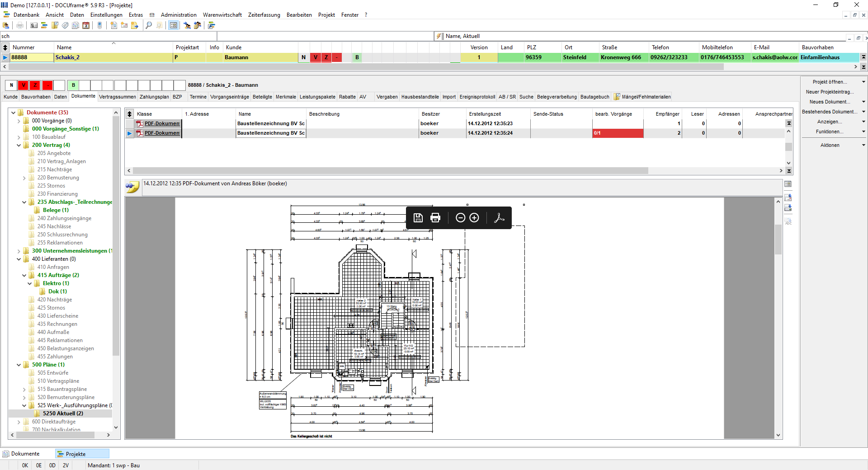
Task: Open the Funktionen dropdown
Action: pos(863,132)
